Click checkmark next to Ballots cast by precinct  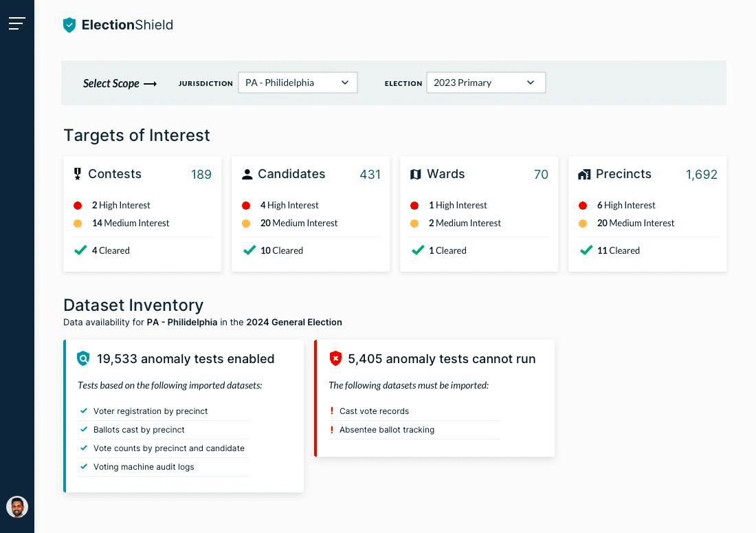point(84,429)
